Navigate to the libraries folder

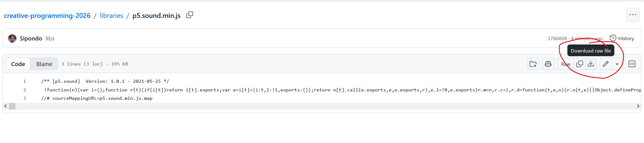coord(111,15)
